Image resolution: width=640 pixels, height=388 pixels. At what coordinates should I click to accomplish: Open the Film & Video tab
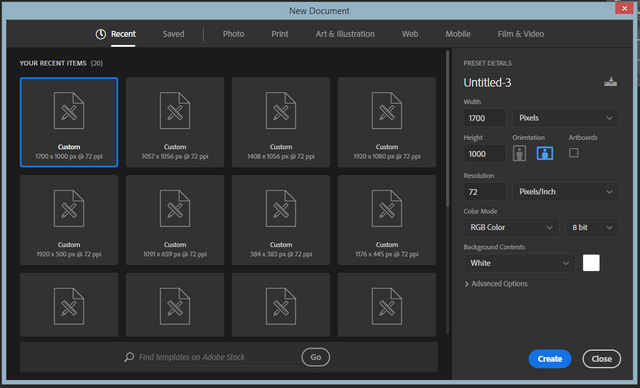(520, 34)
